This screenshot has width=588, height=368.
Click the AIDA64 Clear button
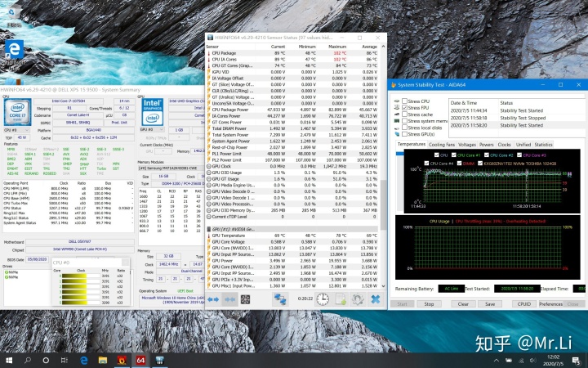(x=463, y=304)
